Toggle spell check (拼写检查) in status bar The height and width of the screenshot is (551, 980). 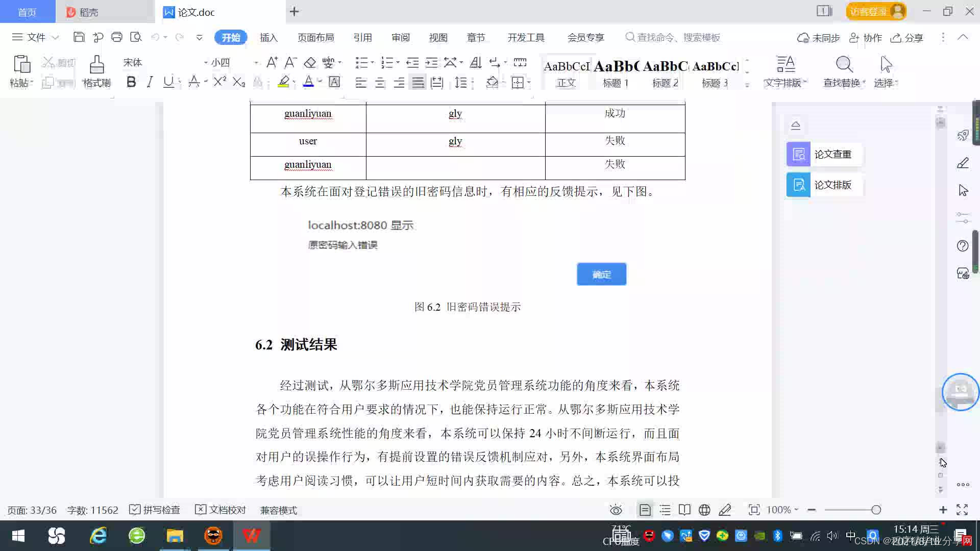[x=155, y=510]
